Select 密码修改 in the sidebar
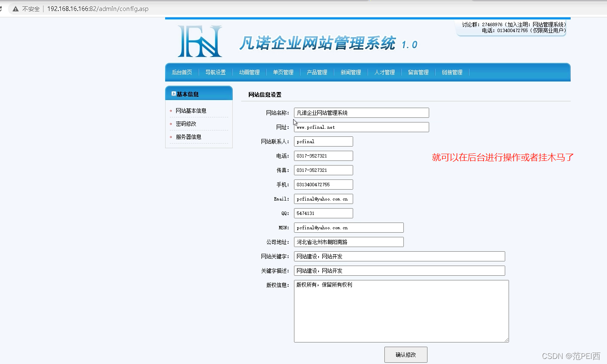The width and height of the screenshot is (607, 364). pos(186,124)
